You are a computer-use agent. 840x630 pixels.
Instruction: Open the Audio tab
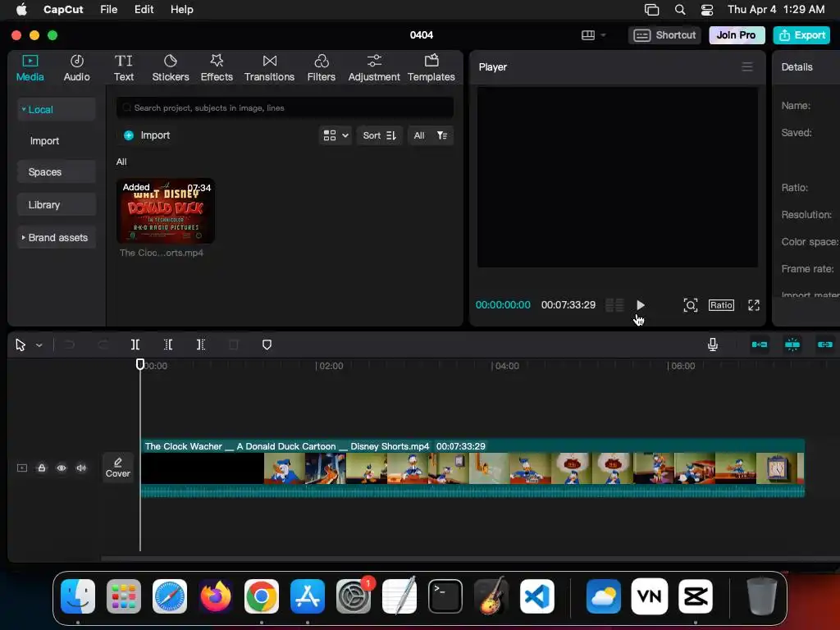pyautogui.click(x=76, y=68)
